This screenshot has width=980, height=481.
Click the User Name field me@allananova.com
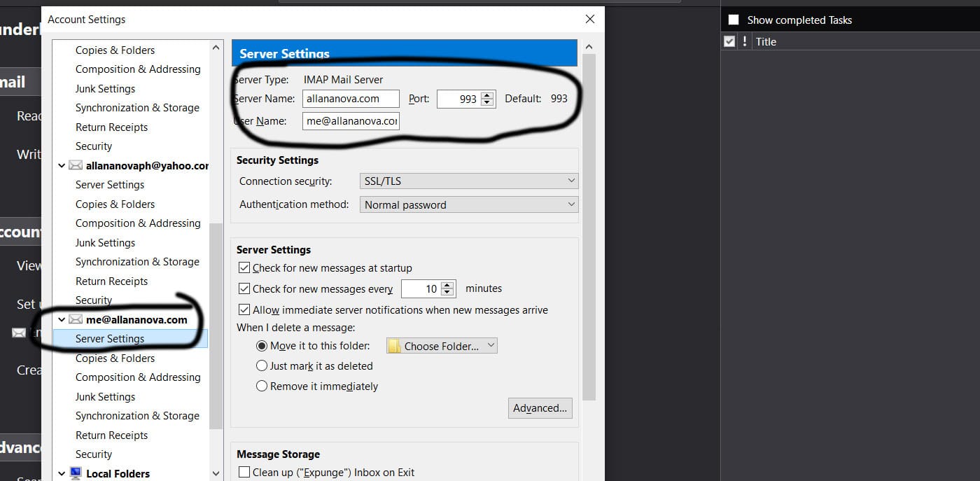coord(351,121)
